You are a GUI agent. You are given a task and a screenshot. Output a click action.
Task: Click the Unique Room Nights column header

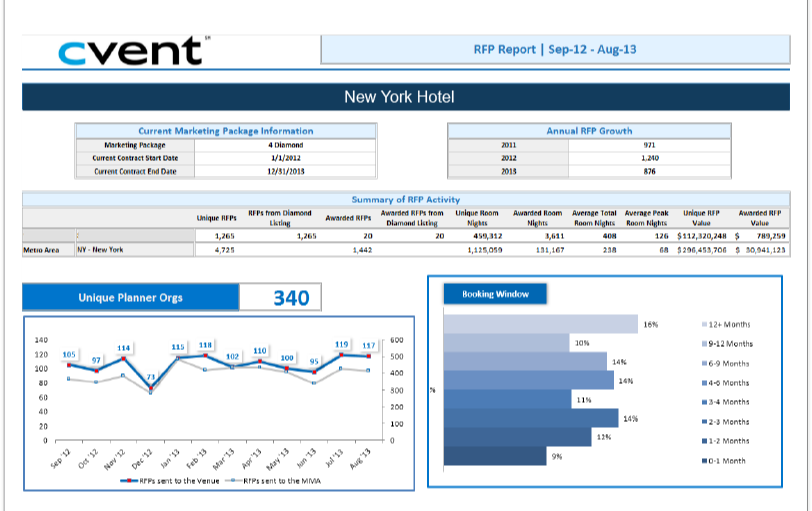point(477,218)
